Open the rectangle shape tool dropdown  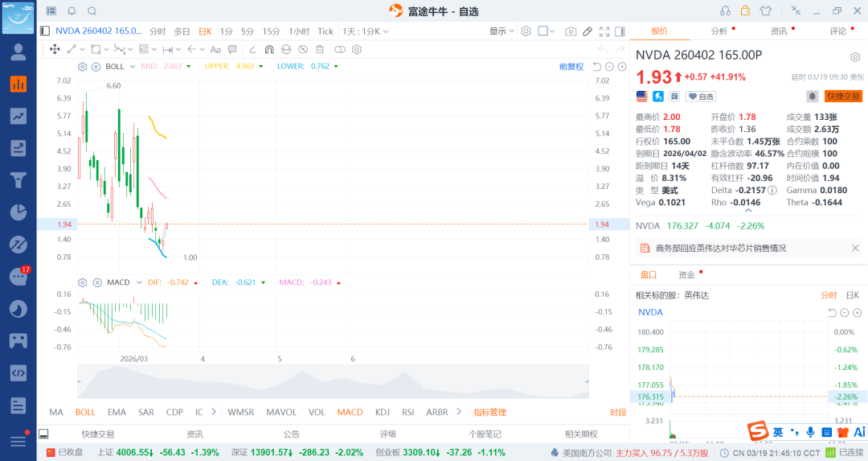click(x=106, y=49)
